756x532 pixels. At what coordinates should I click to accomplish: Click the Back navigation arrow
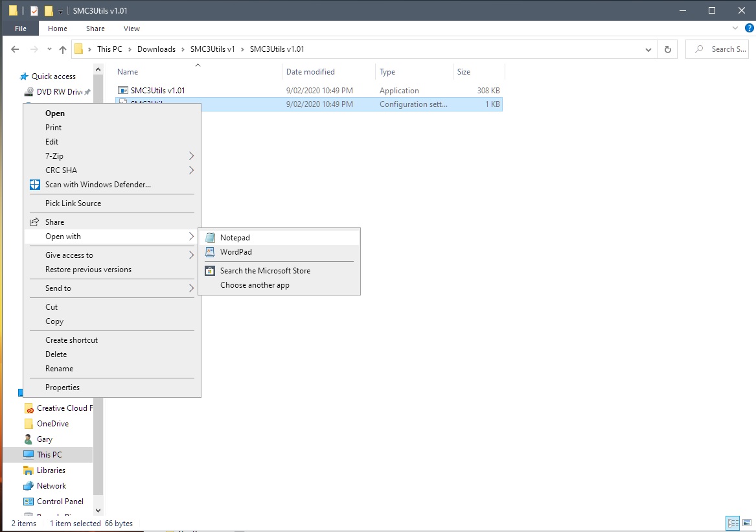coord(15,49)
